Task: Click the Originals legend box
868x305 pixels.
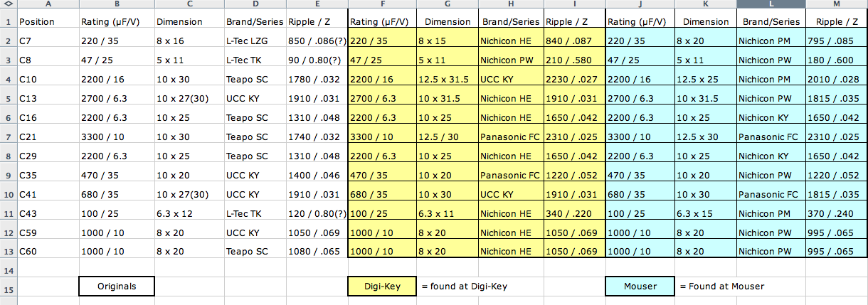Action: tap(117, 287)
